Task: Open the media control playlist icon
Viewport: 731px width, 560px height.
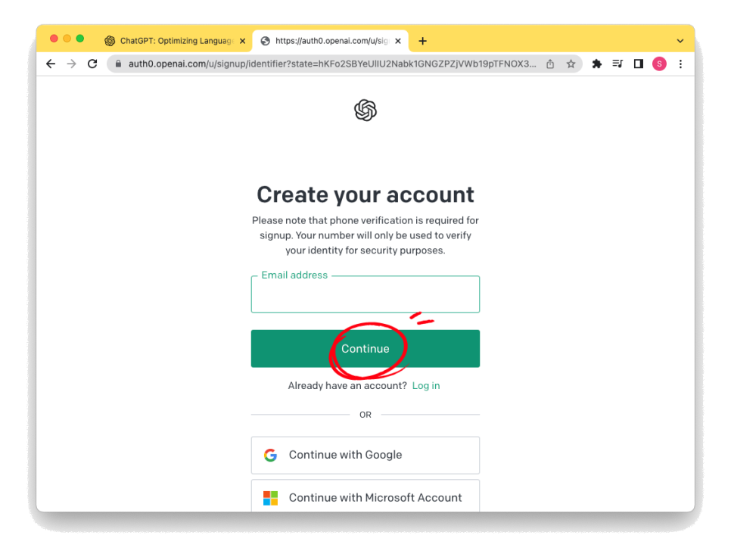Action: [617, 64]
